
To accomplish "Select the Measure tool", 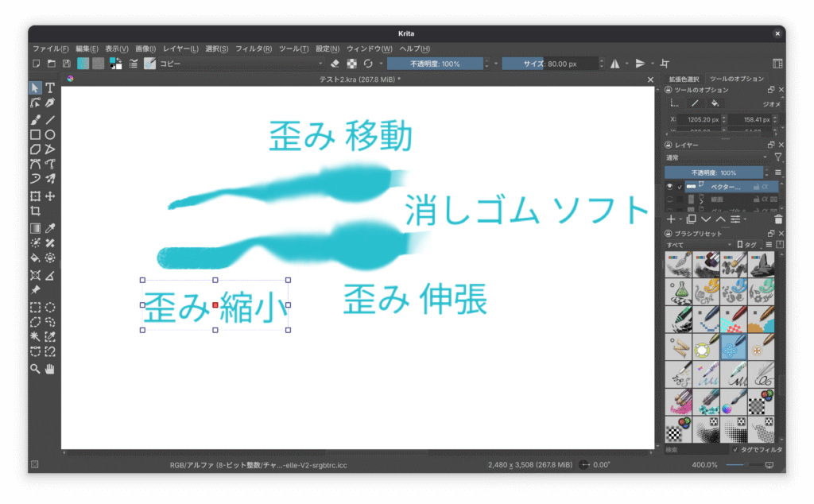I will click(50, 275).
